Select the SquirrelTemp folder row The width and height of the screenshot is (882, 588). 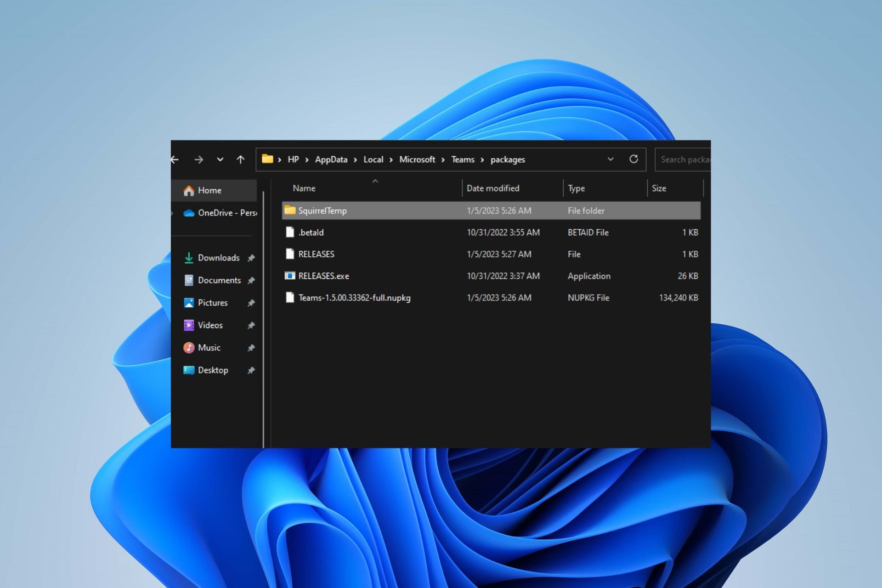pyautogui.click(x=491, y=211)
